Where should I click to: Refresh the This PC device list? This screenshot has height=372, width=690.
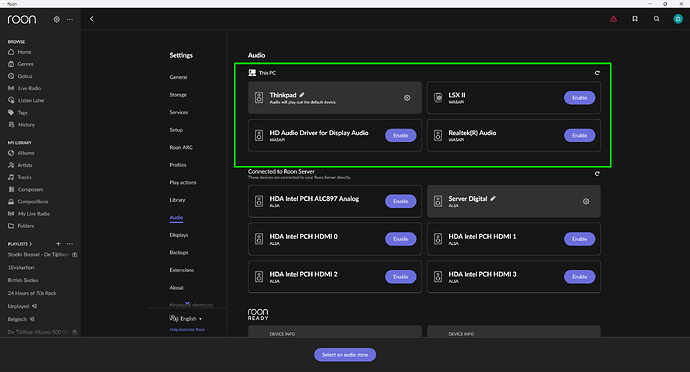(x=597, y=73)
